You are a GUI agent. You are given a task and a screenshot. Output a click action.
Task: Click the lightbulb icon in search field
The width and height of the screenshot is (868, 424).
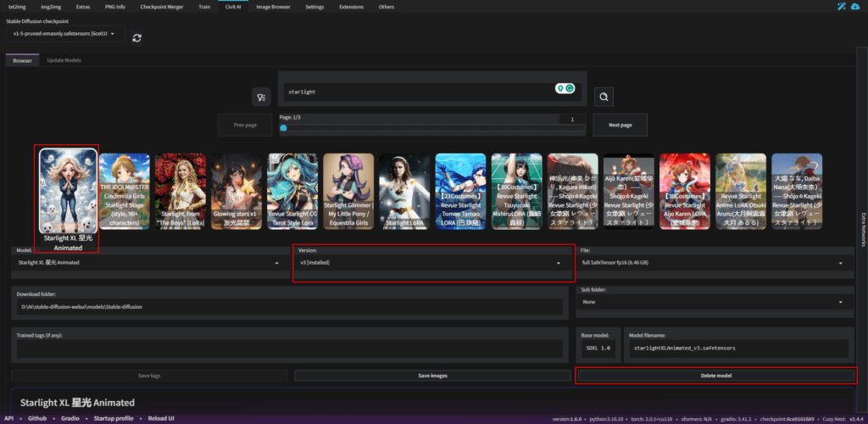point(559,88)
